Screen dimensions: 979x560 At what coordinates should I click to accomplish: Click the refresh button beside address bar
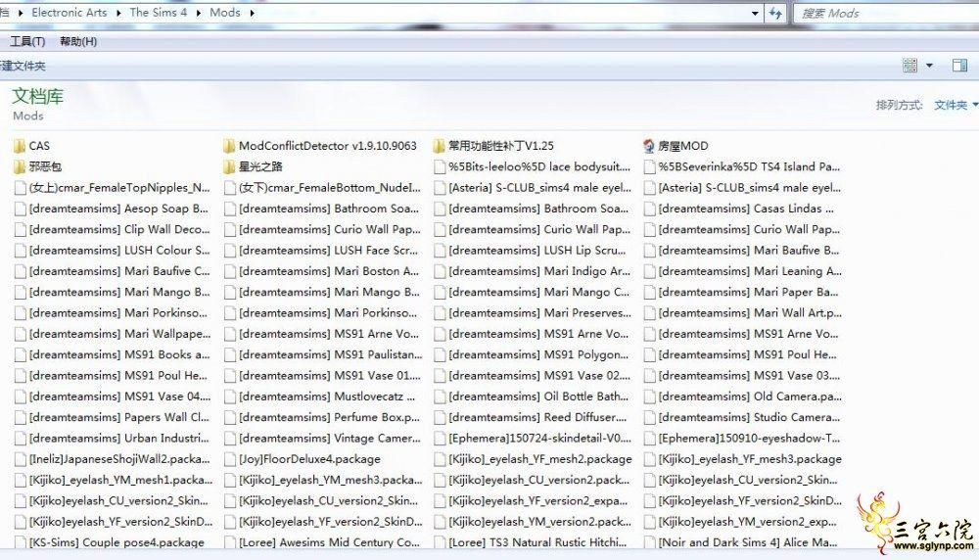click(775, 13)
